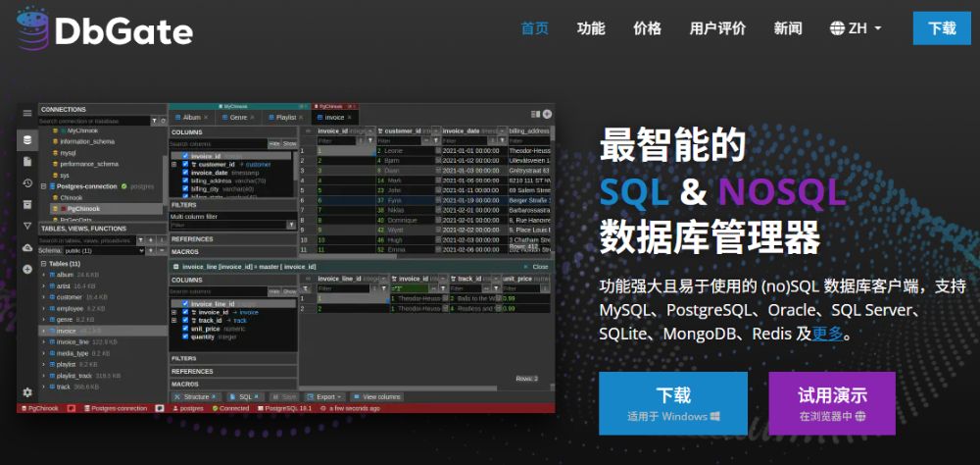Click the DbGate logo
This screenshot has height=465, width=980.
(x=105, y=28)
